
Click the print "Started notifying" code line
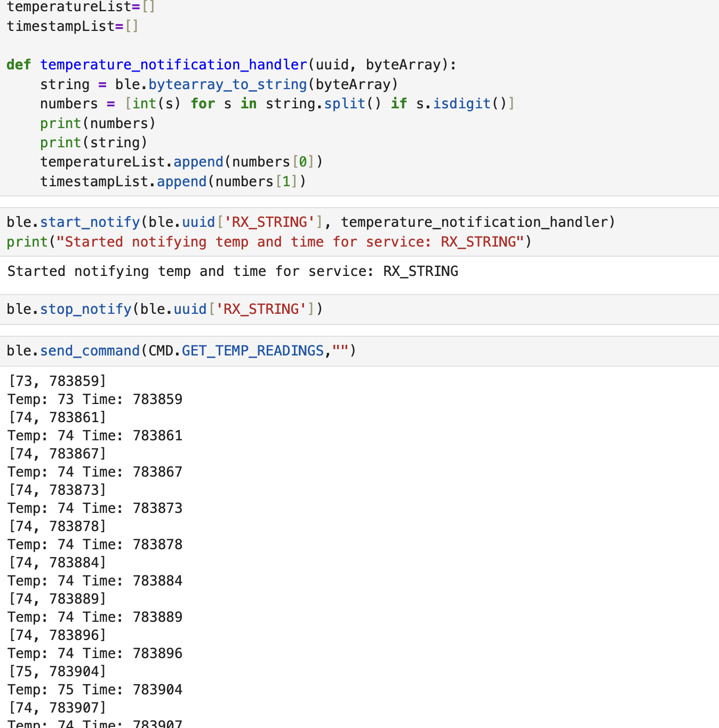269,242
